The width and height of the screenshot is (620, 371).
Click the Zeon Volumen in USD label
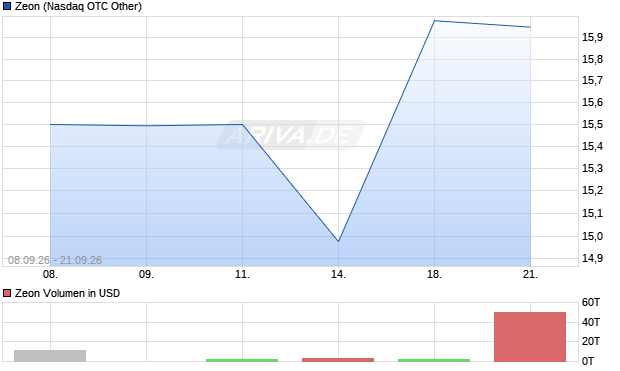[x=67, y=293]
